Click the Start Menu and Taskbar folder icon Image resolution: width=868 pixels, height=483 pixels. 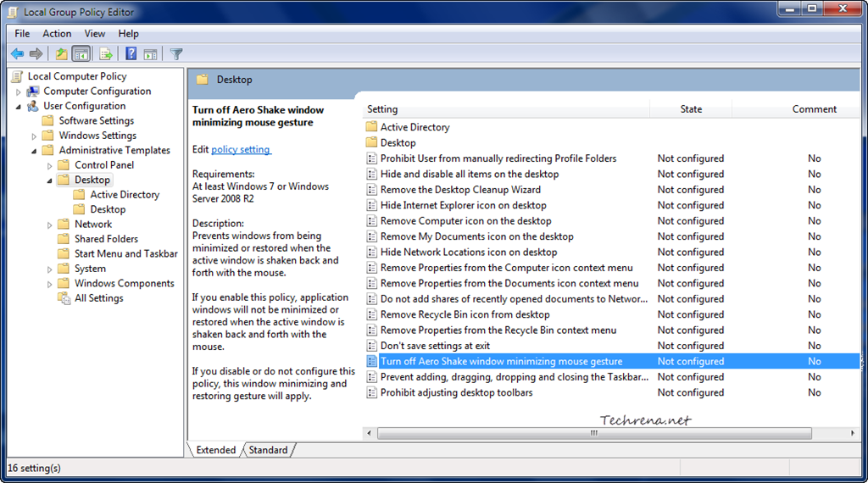(x=64, y=253)
